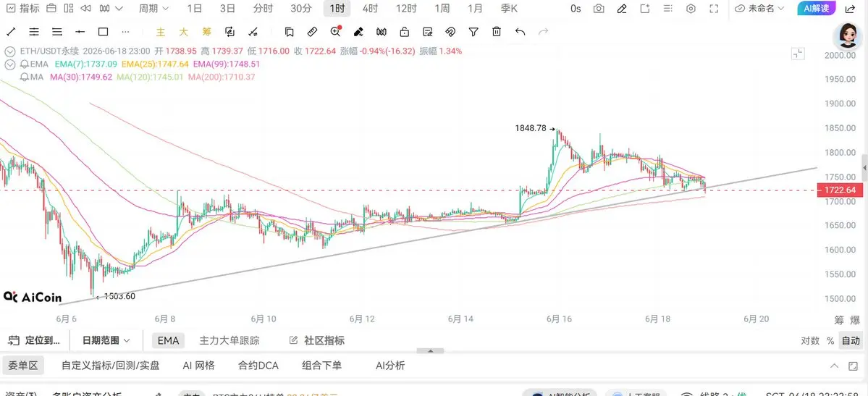Select the trend line drawing tool
868x396 pixels.
coord(11,32)
